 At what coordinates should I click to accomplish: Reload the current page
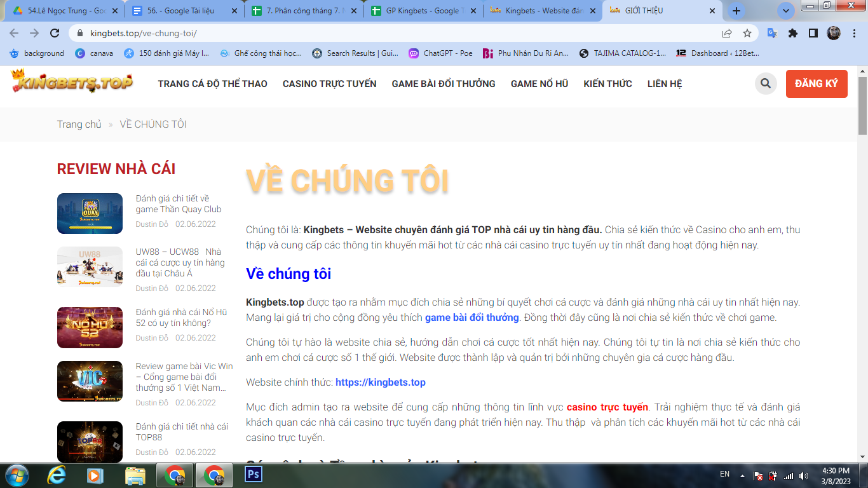tap(55, 34)
